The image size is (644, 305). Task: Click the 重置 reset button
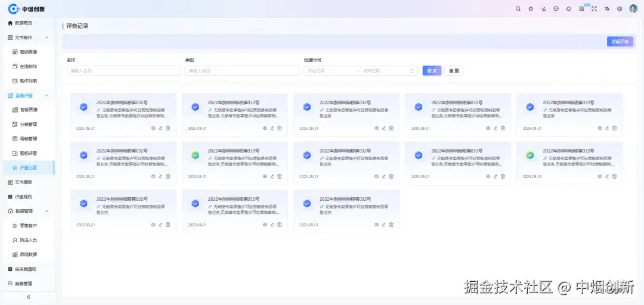(x=454, y=71)
